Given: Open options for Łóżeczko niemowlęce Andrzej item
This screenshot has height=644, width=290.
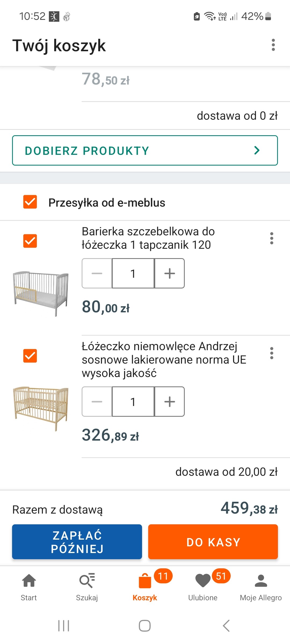Looking at the screenshot, I should pos(271,353).
